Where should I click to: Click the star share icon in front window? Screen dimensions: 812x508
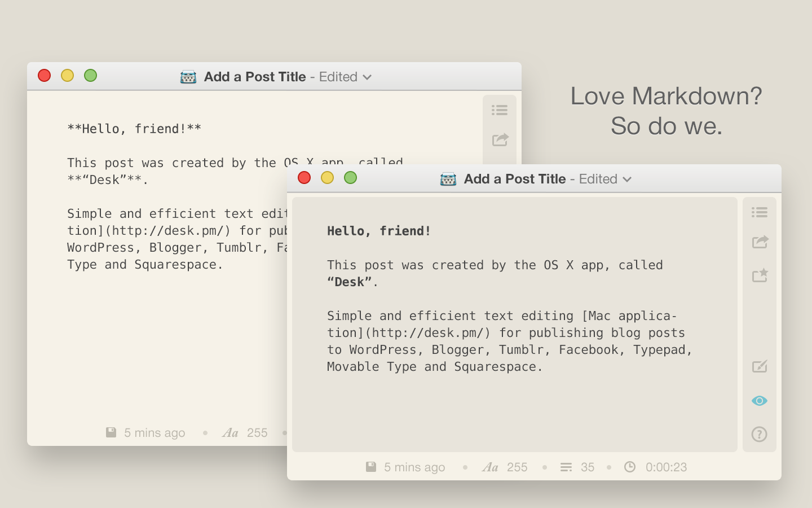760,275
